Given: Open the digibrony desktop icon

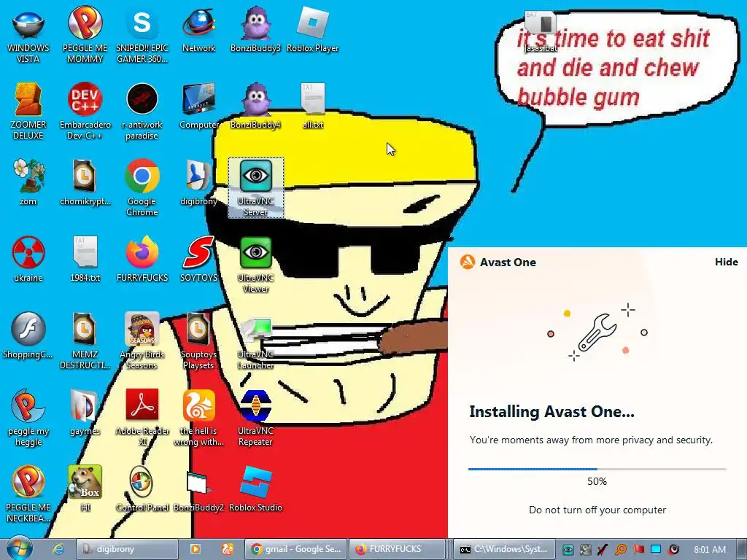Looking at the screenshot, I should [x=198, y=183].
